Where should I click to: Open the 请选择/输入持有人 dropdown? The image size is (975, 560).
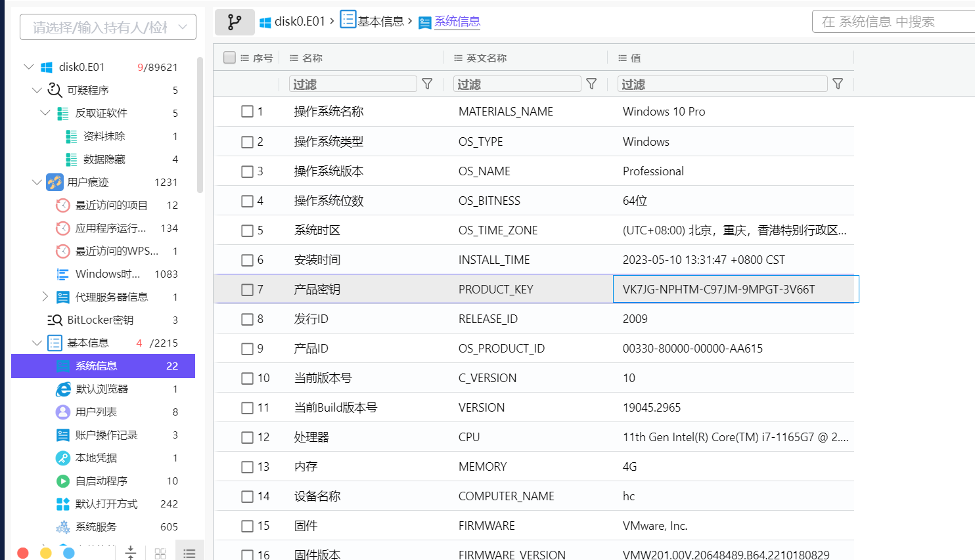(108, 27)
